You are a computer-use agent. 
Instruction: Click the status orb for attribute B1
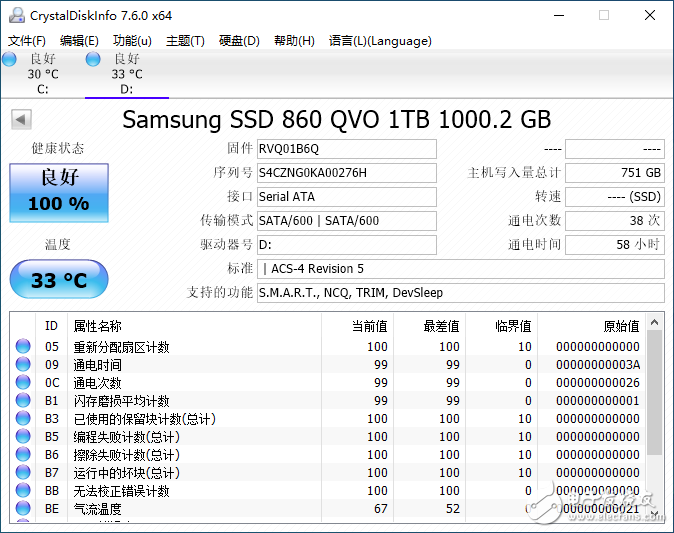23,401
